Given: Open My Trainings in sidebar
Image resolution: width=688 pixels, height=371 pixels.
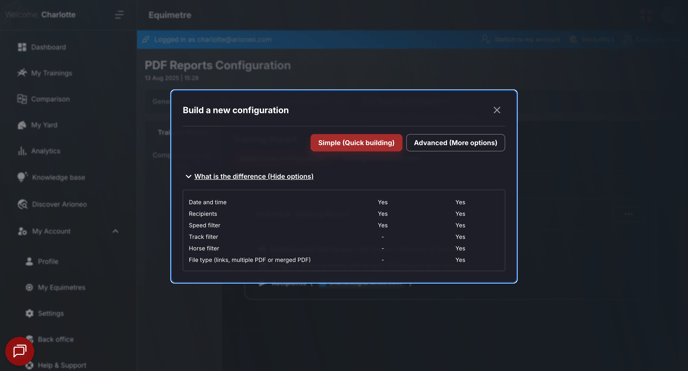Looking at the screenshot, I should [51, 73].
